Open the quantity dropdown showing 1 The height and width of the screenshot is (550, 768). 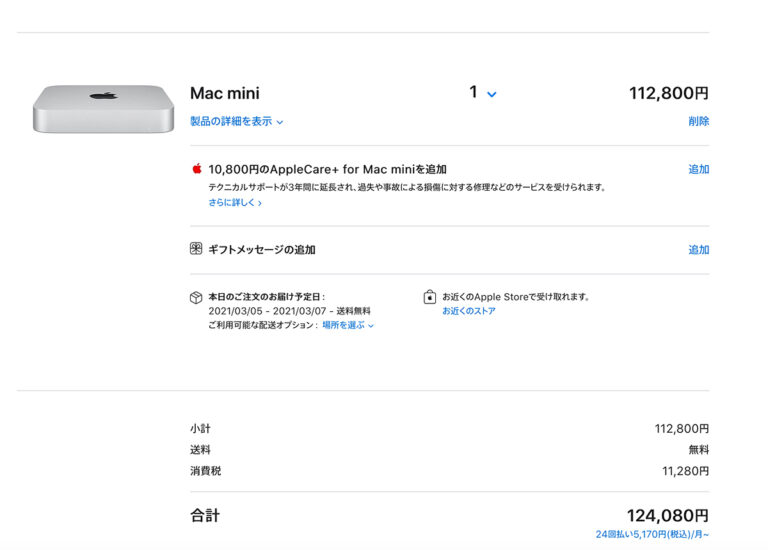[483, 92]
